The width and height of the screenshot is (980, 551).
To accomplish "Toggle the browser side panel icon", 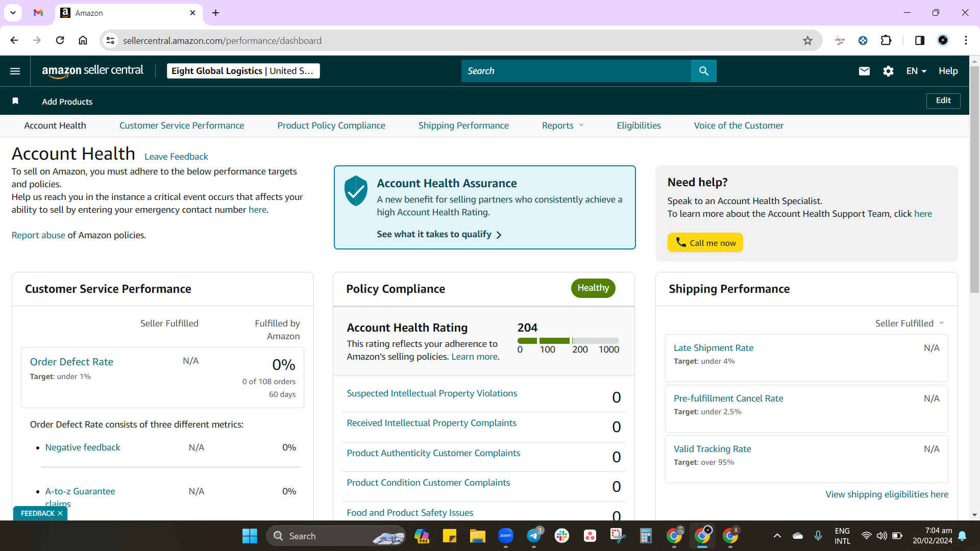I will click(x=919, y=40).
